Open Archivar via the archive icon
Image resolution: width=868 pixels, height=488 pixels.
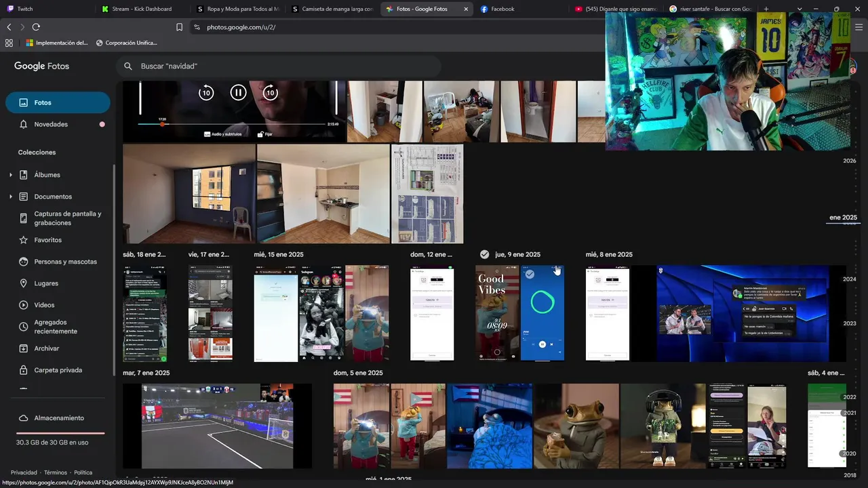pos(24,348)
